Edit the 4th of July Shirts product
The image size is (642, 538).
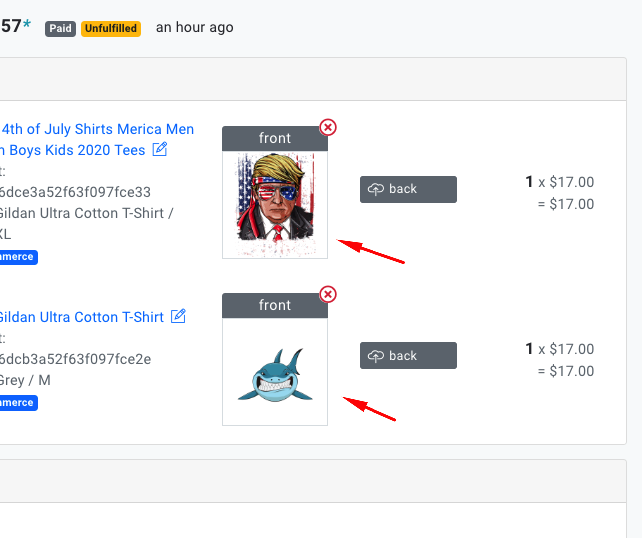[x=160, y=149]
